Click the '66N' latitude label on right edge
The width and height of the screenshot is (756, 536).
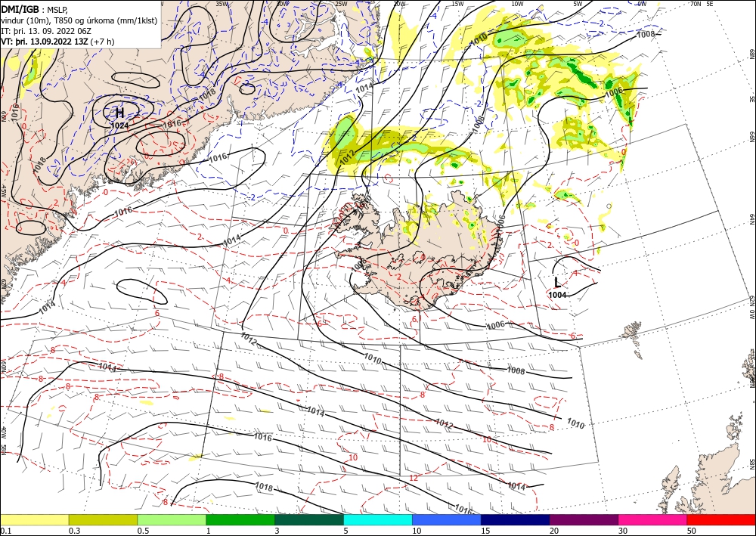point(751,138)
